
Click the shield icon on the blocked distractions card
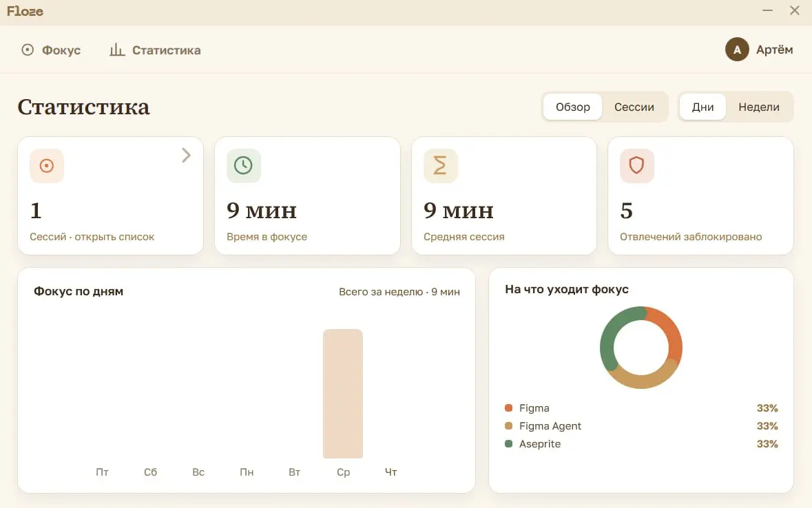point(636,166)
